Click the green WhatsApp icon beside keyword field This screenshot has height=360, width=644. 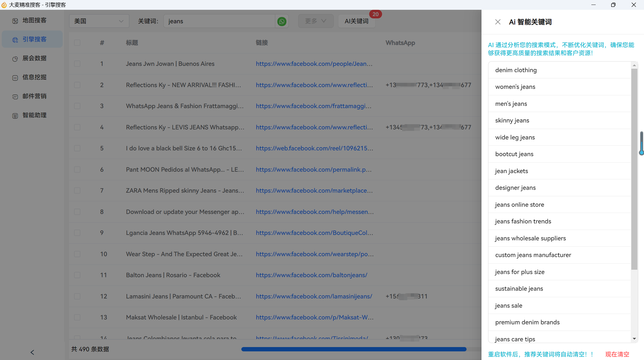point(282,21)
